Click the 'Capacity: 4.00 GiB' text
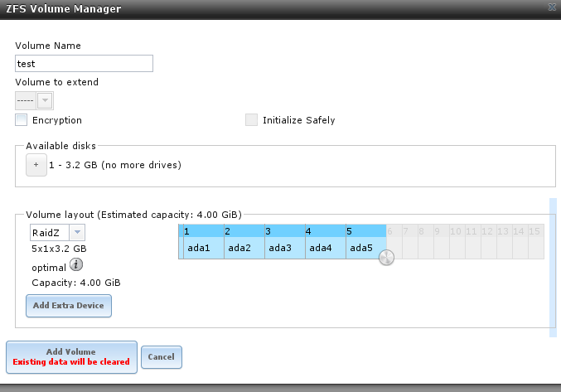Image resolution: width=561 pixels, height=392 pixels. 76,283
